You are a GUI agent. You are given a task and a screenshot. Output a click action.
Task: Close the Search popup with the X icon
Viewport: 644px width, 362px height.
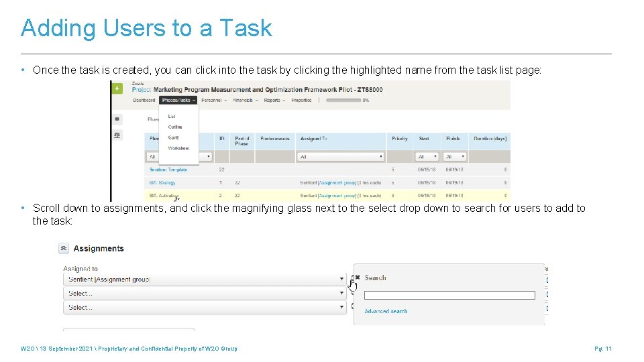pyautogui.click(x=358, y=278)
